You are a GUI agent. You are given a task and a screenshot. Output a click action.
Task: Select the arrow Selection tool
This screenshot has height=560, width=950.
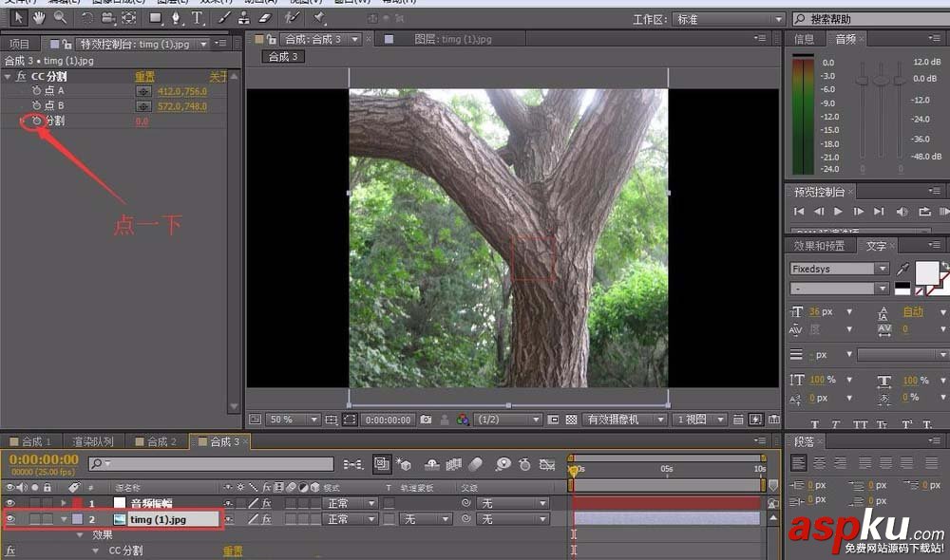(18, 18)
